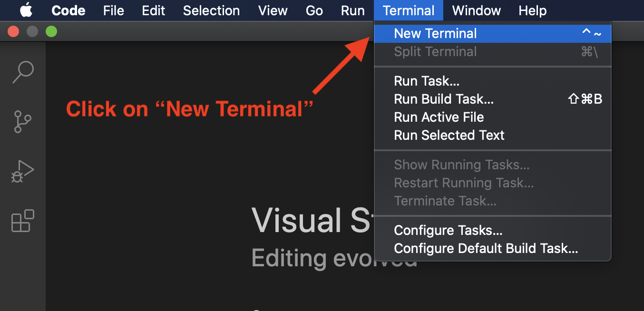Select the Source Control icon
Image resolution: width=644 pixels, height=311 pixels.
pos(22,122)
